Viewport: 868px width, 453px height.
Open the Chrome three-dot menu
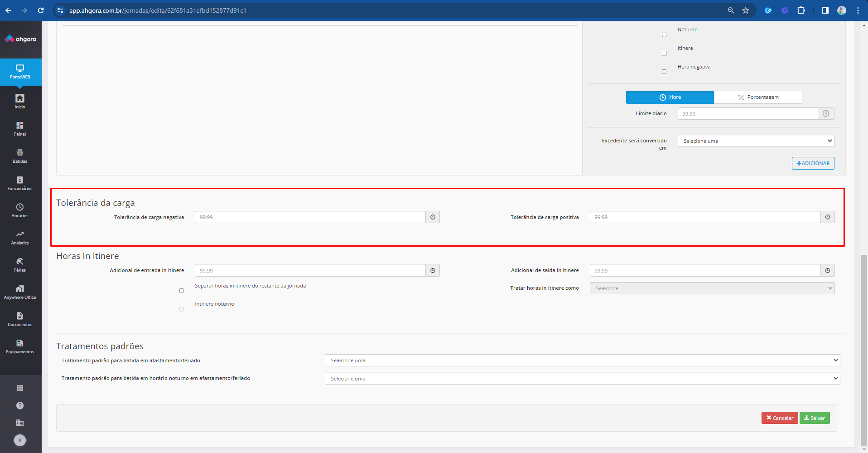point(858,10)
